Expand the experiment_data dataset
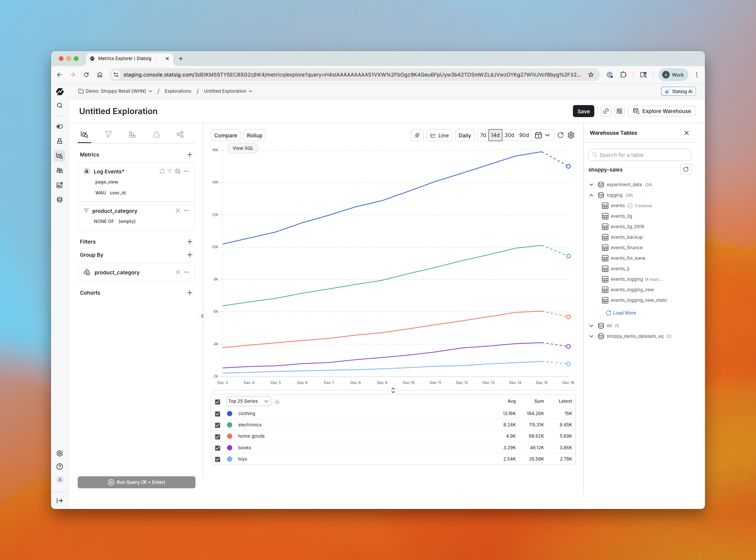The width and height of the screenshot is (756, 560). (x=591, y=185)
